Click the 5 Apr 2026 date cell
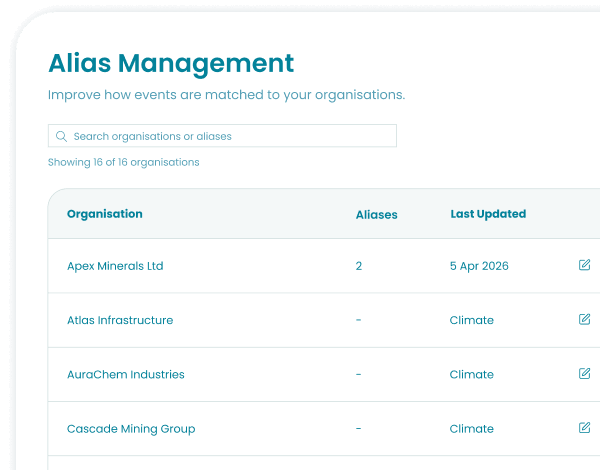This screenshot has width=600, height=470. [479, 266]
